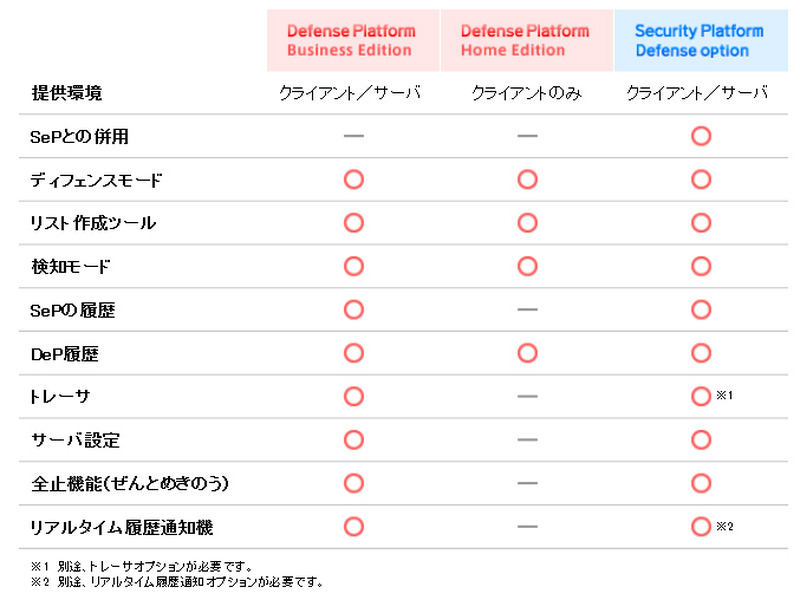Screen dimensions: 800x600
Task: Click Security Platform circle in 検知モード row
Action: [x=701, y=266]
